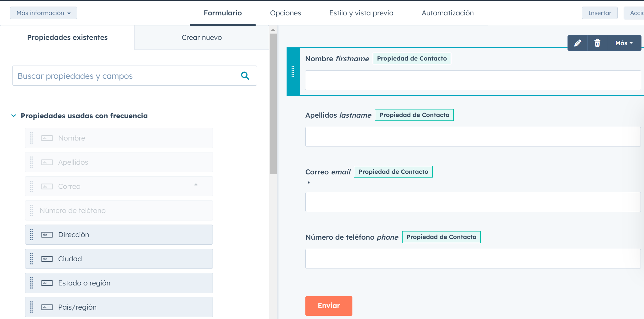Switch to the Opciones tab
This screenshot has width=644, height=319.
[285, 13]
